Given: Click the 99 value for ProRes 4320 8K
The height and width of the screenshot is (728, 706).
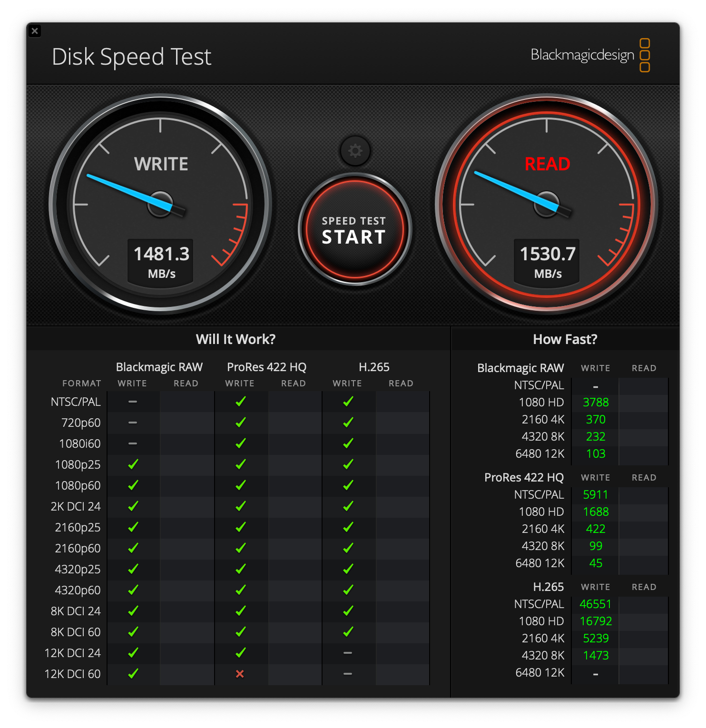Looking at the screenshot, I should 596,546.
